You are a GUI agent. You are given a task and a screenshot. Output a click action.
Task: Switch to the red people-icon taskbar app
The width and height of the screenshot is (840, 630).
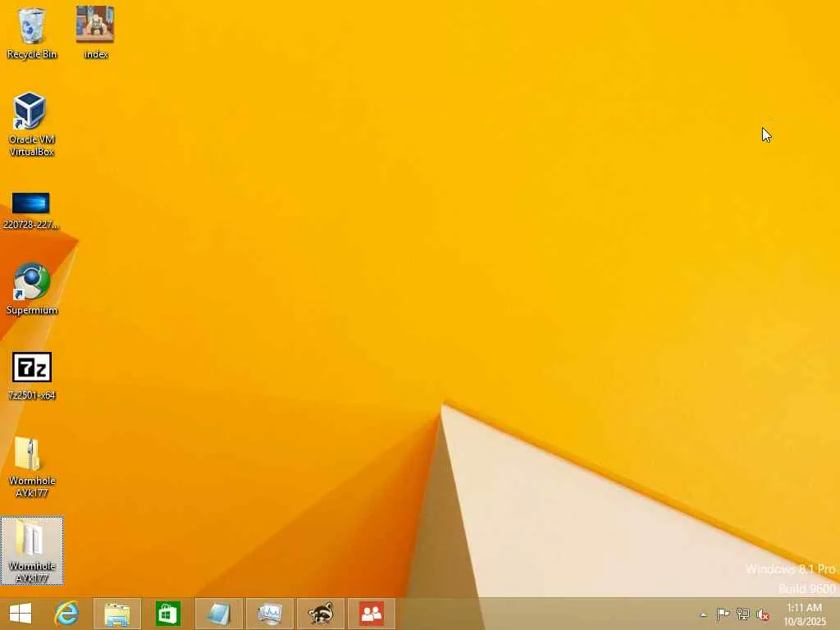372,614
